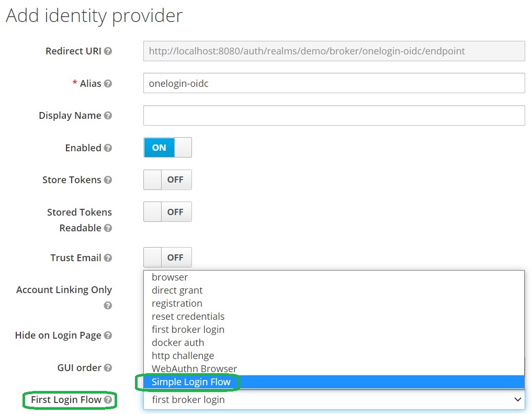Click help icon next to Redirect URI

coord(108,51)
